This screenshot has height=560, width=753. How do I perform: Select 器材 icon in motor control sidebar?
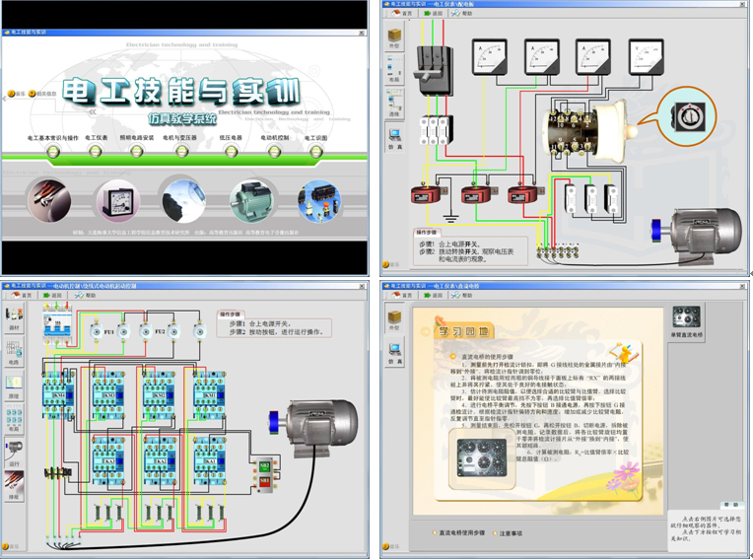point(14,317)
